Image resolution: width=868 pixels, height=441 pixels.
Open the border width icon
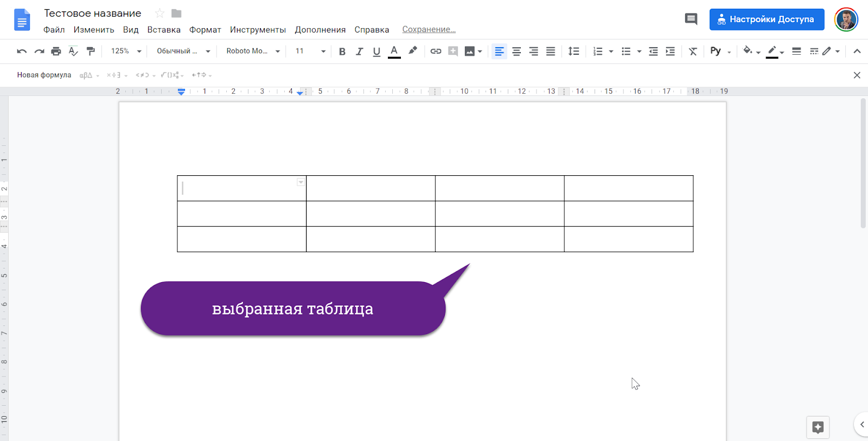pos(796,51)
